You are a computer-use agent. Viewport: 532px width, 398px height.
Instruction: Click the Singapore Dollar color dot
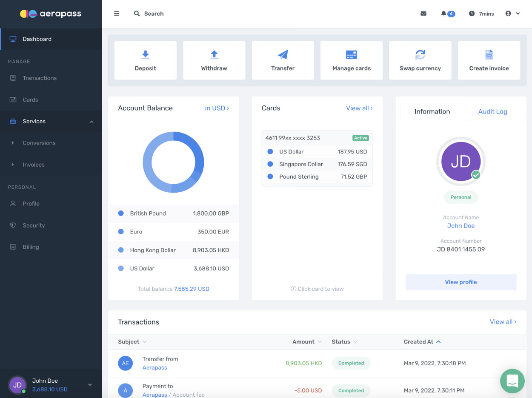[270, 164]
